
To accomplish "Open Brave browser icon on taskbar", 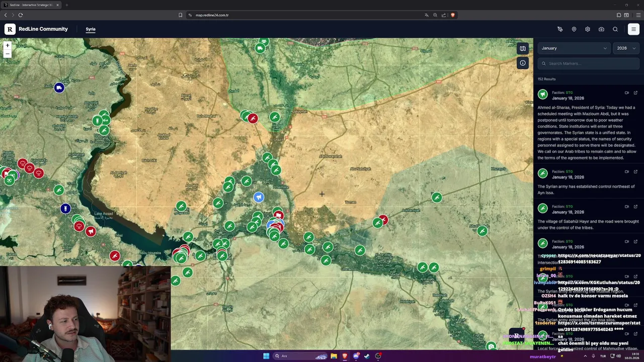I will [345, 356].
